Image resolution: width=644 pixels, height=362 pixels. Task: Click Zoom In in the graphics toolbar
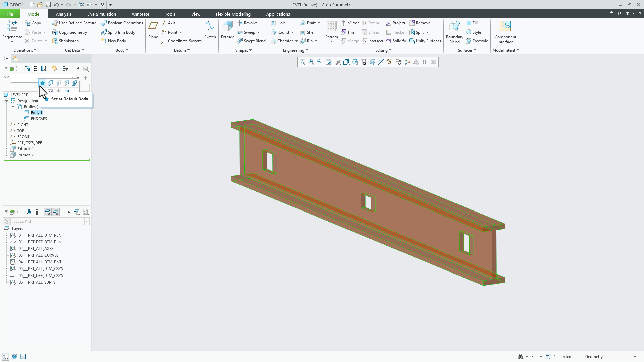(311, 62)
